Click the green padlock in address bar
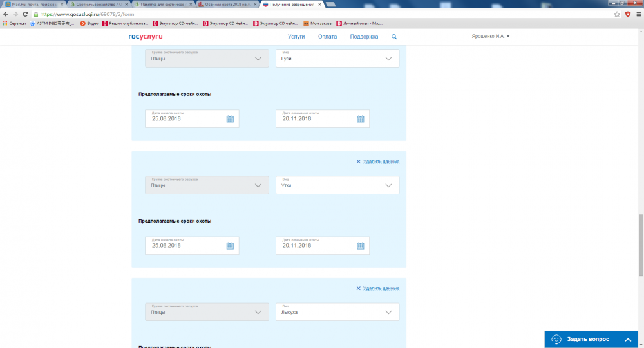Screen dimensions: 644x348 click(x=36, y=14)
